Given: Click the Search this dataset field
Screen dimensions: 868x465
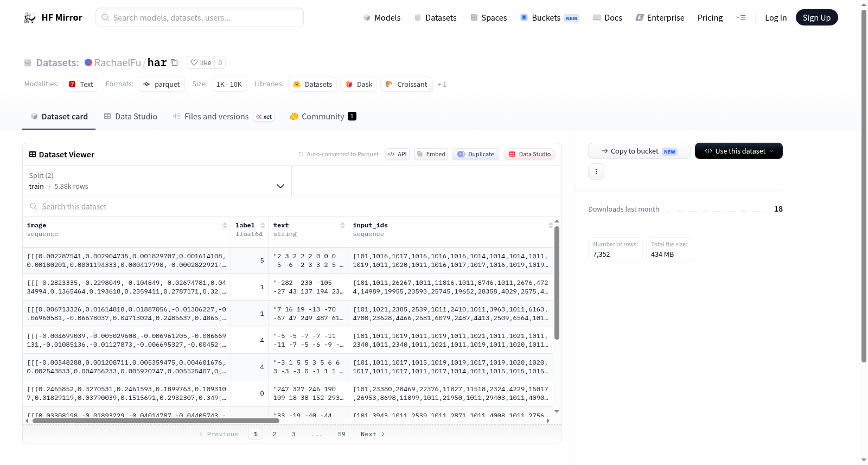Looking at the screenshot, I should 292,207.
